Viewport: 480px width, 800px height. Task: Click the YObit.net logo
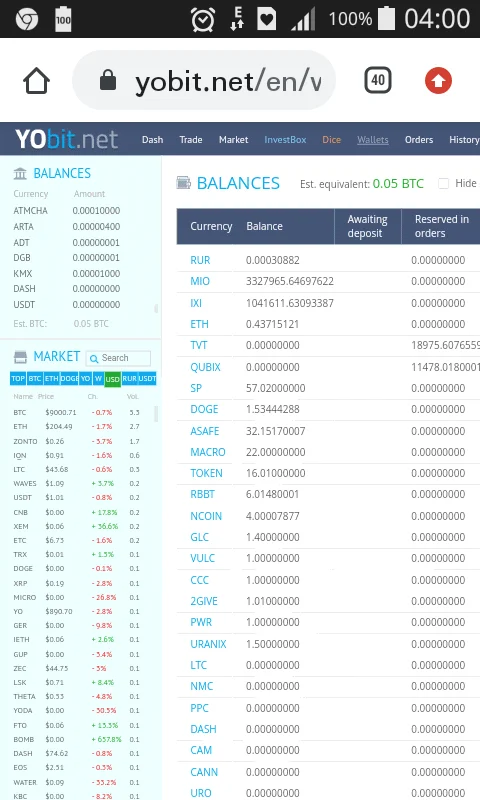66,139
